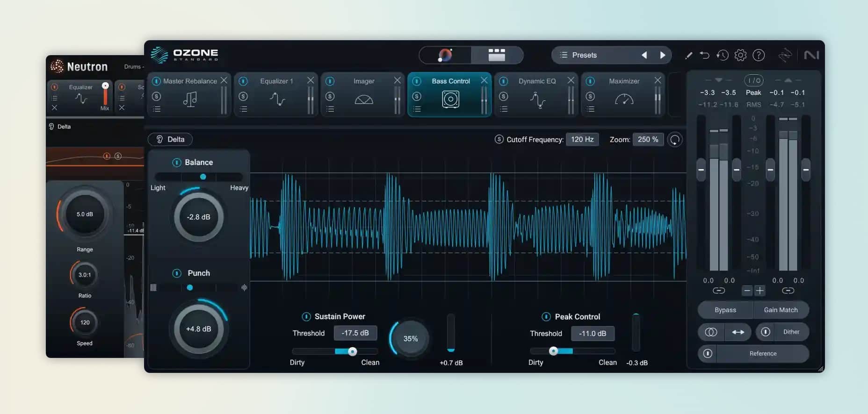Open the Master Rebalance module icon
The image size is (868, 414).
[190, 99]
